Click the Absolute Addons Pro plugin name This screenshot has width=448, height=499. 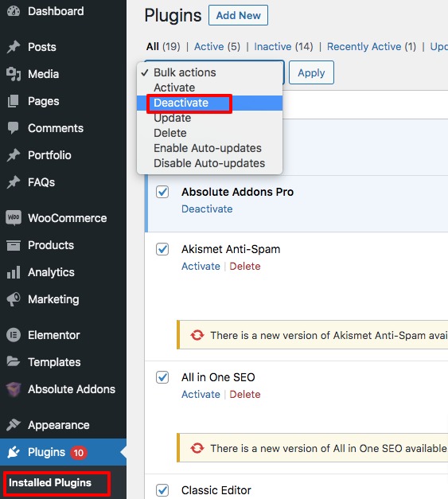pyautogui.click(x=237, y=192)
